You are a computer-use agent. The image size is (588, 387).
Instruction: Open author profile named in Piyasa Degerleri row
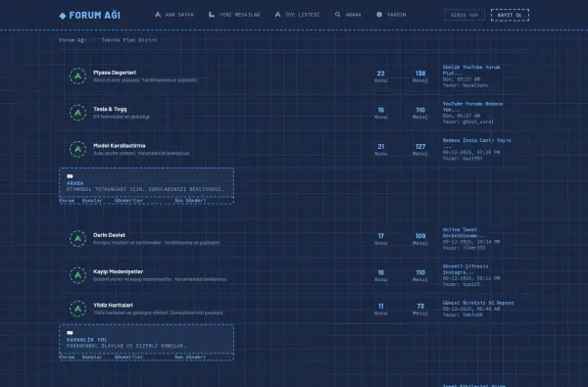click(x=475, y=85)
